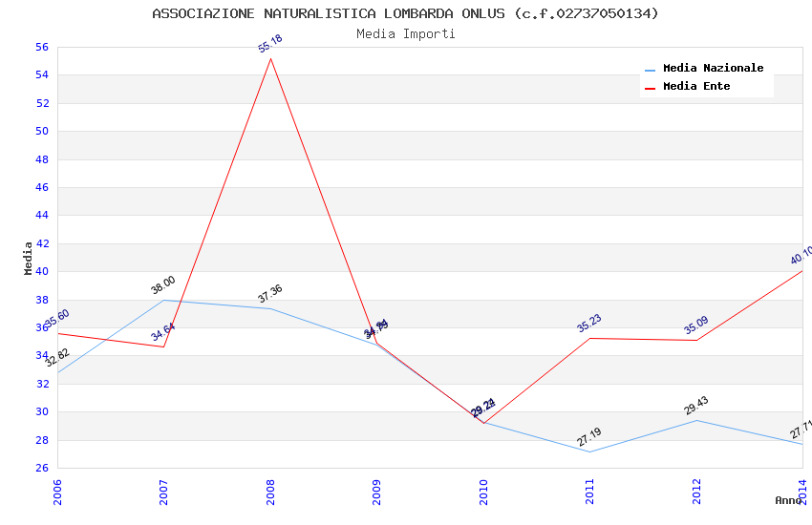
Task: Click the 37.36 data label
Action: [270, 293]
